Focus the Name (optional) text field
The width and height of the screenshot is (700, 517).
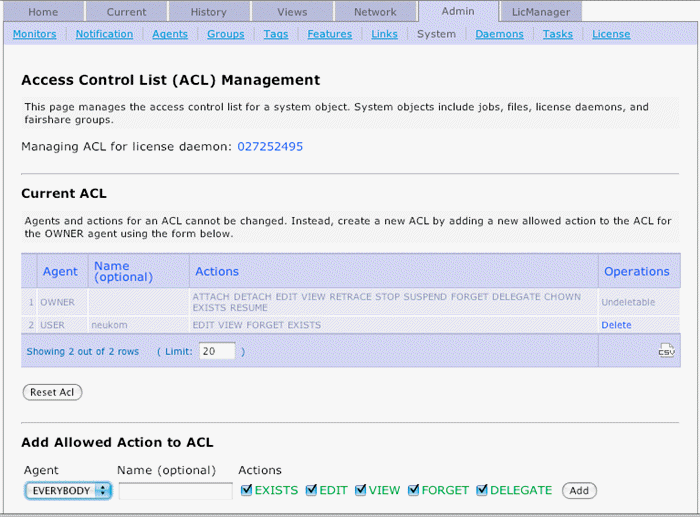coord(175,491)
